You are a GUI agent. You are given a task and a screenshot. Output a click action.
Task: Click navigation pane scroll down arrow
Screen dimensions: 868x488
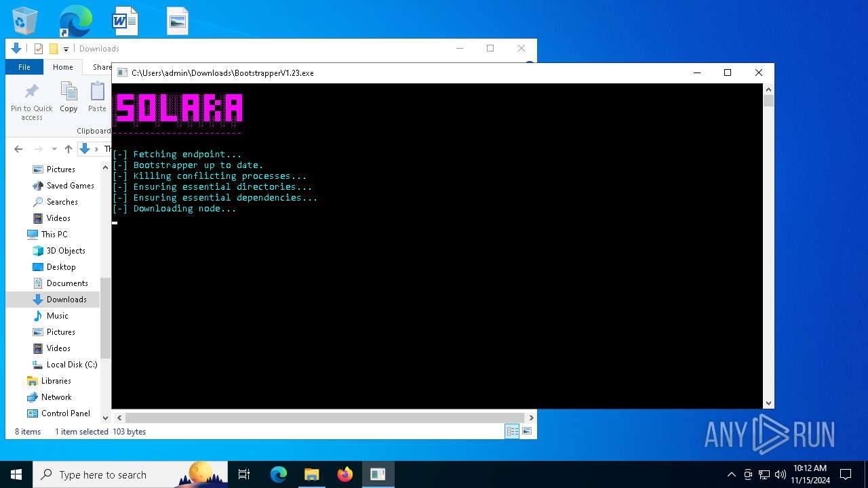pos(105,418)
